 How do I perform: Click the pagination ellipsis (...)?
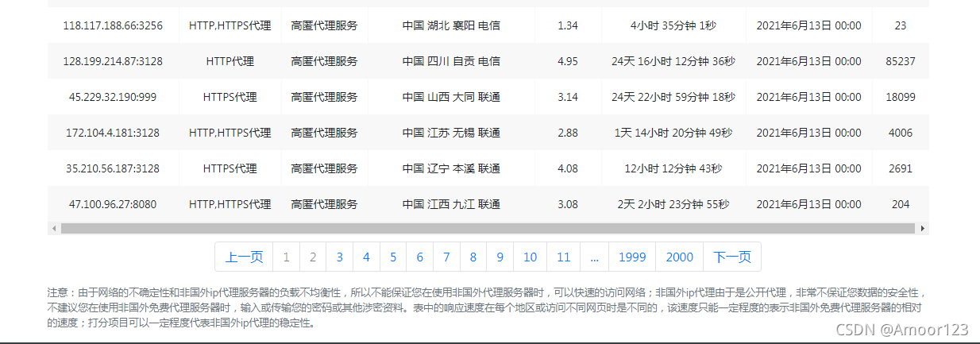(595, 257)
